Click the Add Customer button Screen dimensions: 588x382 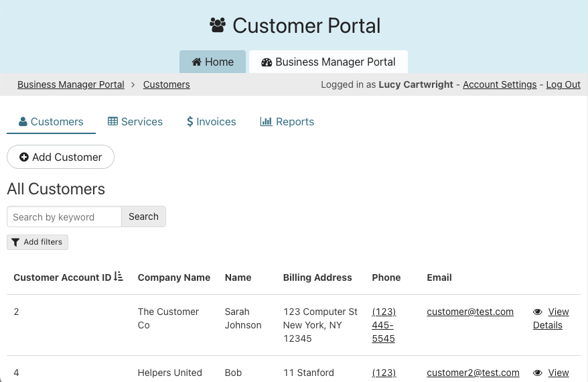pyautogui.click(x=61, y=157)
